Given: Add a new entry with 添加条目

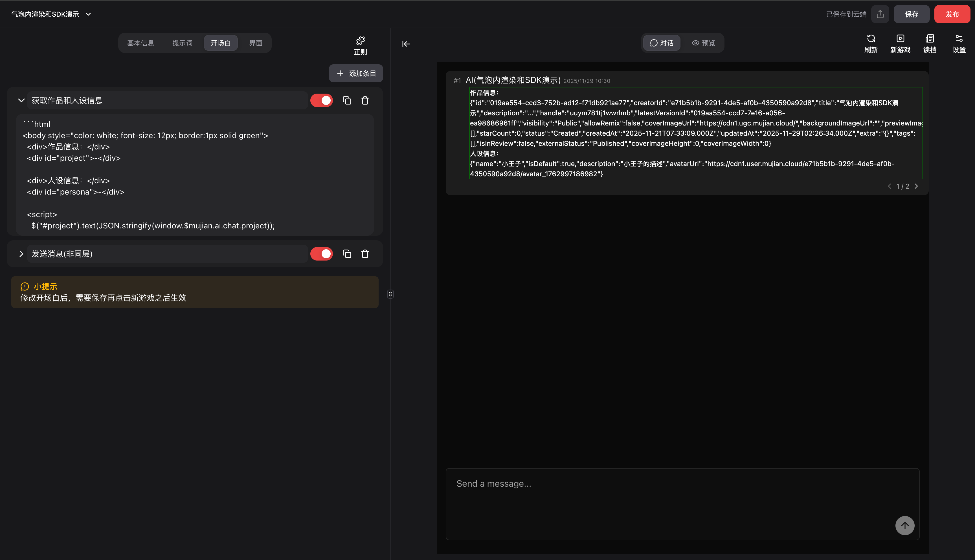Looking at the screenshot, I should pyautogui.click(x=355, y=73).
